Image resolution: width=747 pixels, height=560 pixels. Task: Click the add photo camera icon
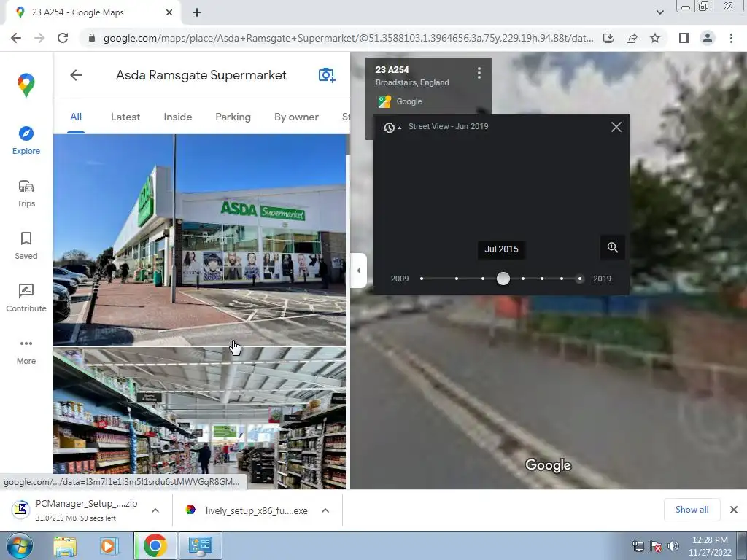click(x=327, y=75)
